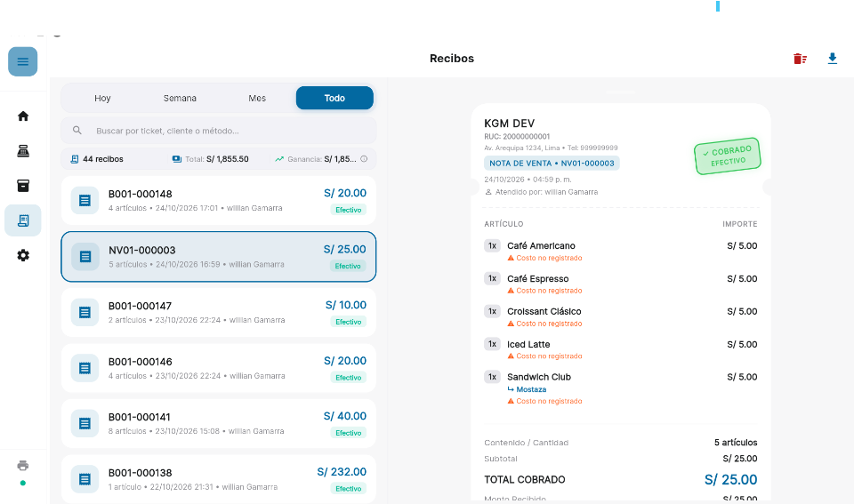Select the NV01-000003 receipt card

(219, 256)
